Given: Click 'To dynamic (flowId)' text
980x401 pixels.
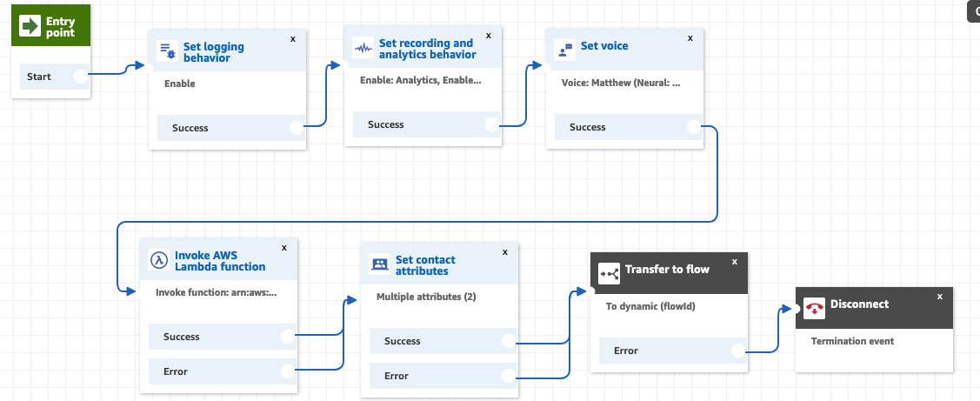Looking at the screenshot, I should pyautogui.click(x=650, y=306).
